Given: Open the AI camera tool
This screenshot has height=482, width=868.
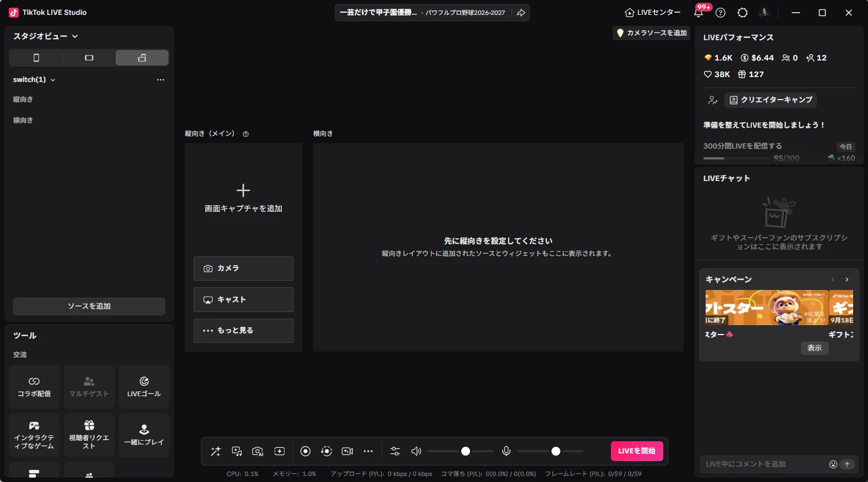Looking at the screenshot, I should 258,451.
